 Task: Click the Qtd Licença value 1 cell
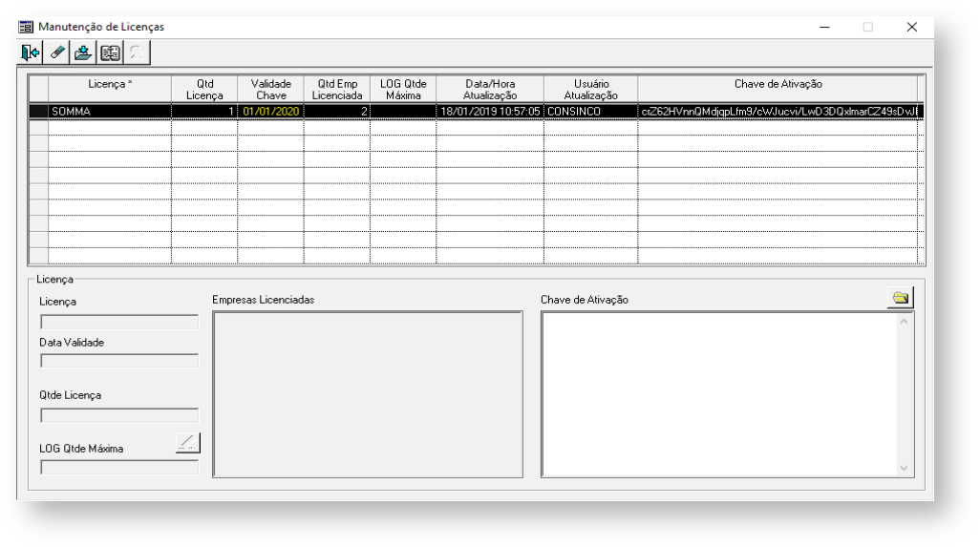point(204,111)
